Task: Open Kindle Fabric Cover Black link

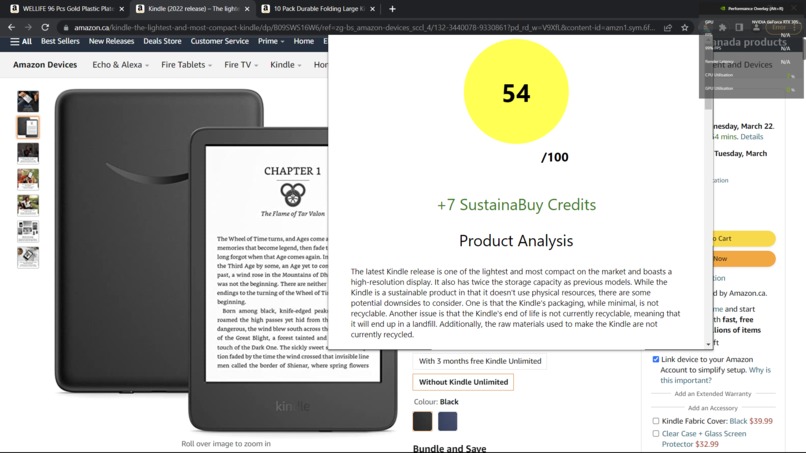Action: [x=738, y=421]
